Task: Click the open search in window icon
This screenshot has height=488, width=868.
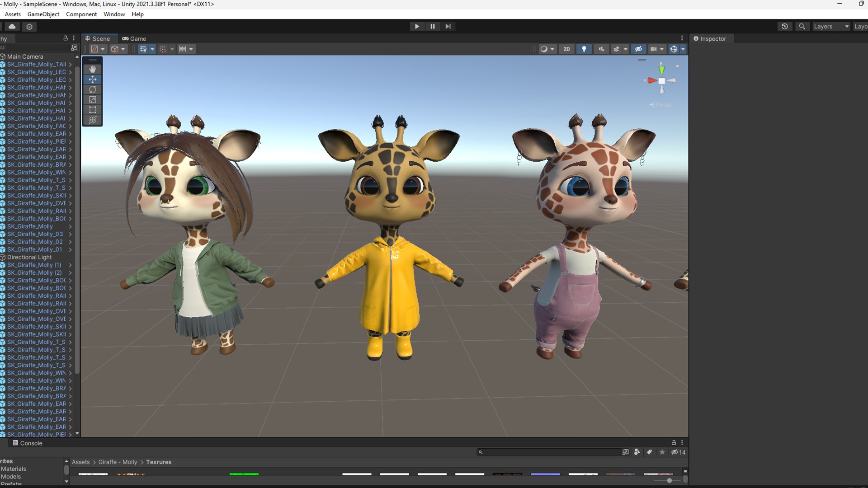Action: (625, 452)
